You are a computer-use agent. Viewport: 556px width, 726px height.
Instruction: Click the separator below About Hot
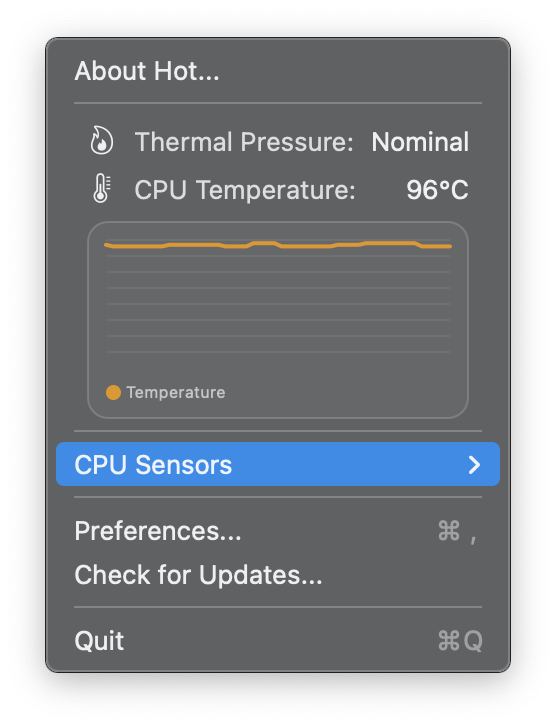[278, 103]
